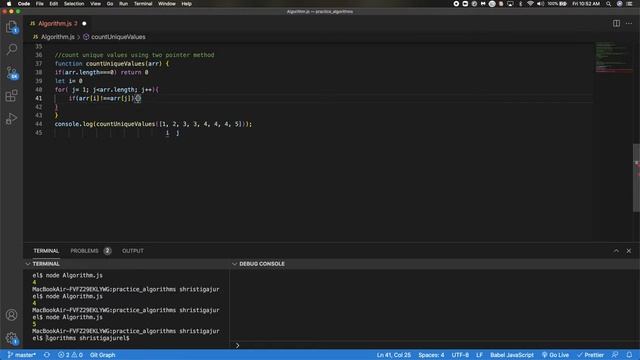640x360 pixels.
Task: Open the Window menu
Action: pos(167,4)
